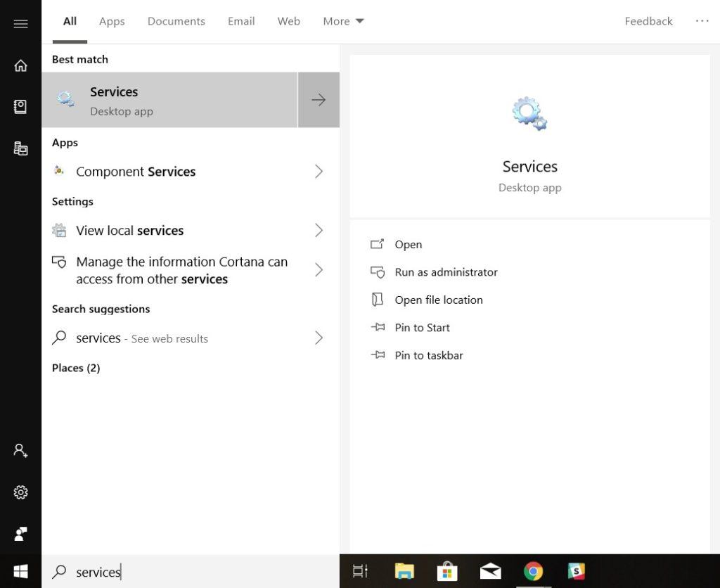This screenshot has width=720, height=588.
Task: Expand the More dropdown in the filter bar
Action: pyautogui.click(x=343, y=21)
